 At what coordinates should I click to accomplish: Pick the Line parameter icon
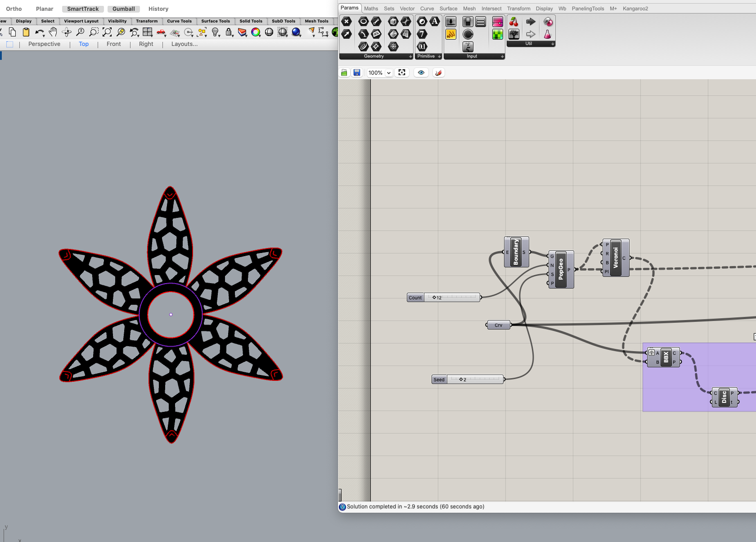tap(377, 21)
